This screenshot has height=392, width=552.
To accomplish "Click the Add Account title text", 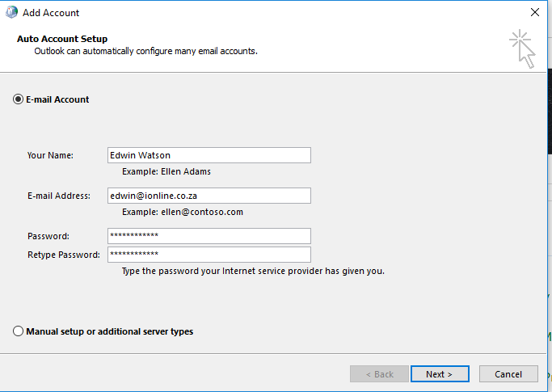I will coord(51,13).
